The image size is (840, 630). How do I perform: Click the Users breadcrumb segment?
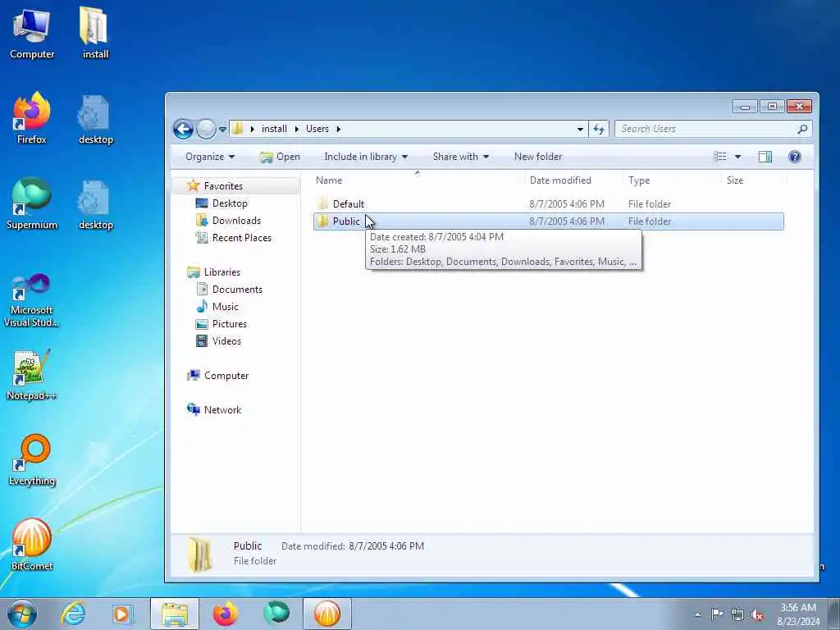pos(317,129)
